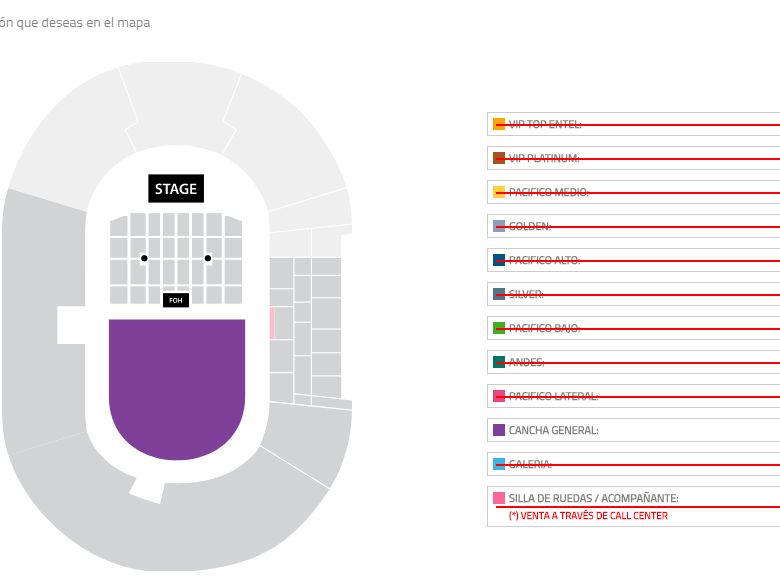Click the Andes dark green swatch
This screenshot has height=588, width=780.
499,362
